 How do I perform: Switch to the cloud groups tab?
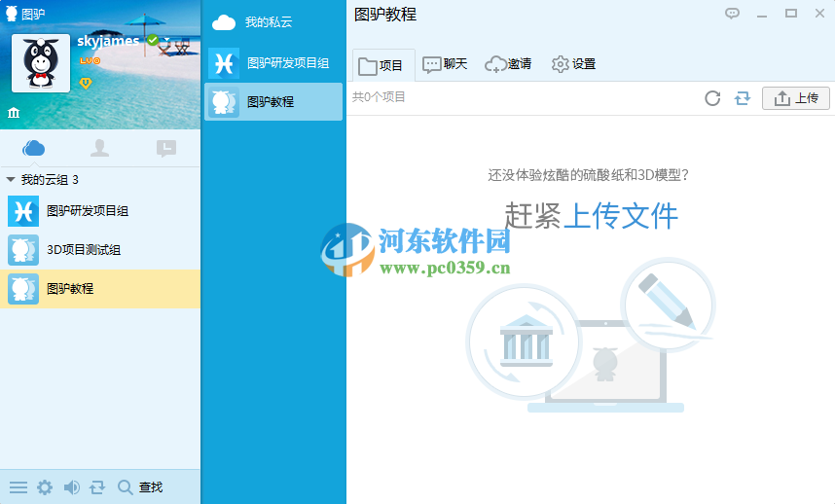[33, 148]
